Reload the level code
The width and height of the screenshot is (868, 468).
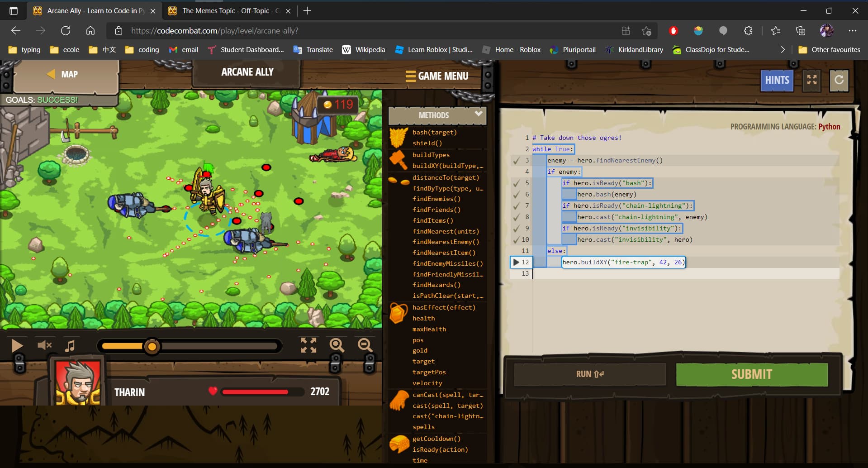click(x=839, y=80)
